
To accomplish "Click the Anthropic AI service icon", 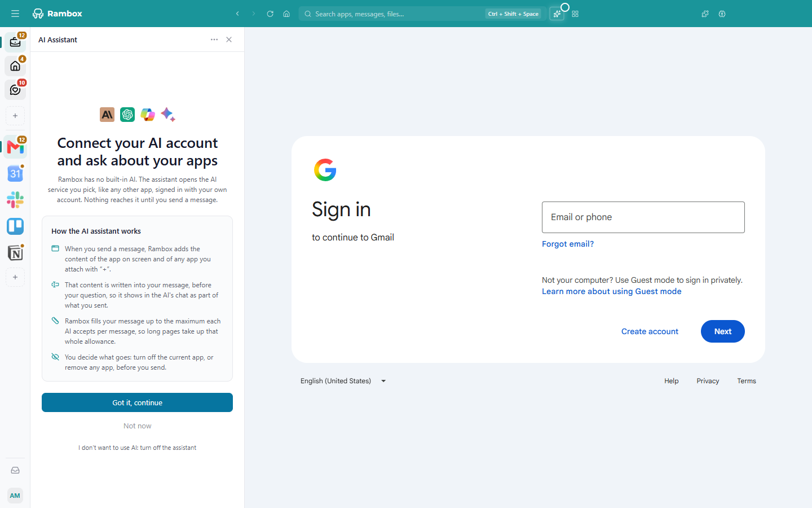I will click(107, 115).
